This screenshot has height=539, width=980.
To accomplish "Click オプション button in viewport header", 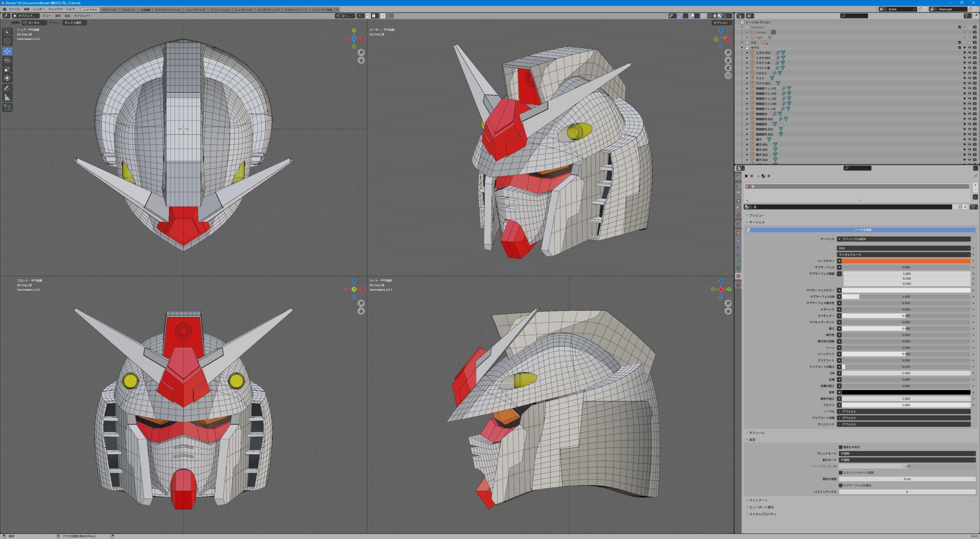I will pyautogui.click(x=721, y=23).
